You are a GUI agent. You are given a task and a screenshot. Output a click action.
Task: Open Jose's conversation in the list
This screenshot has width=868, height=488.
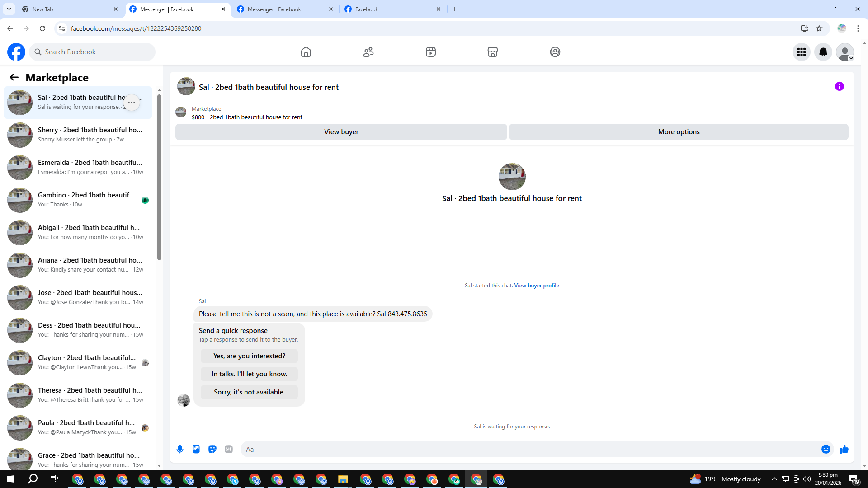point(78,298)
